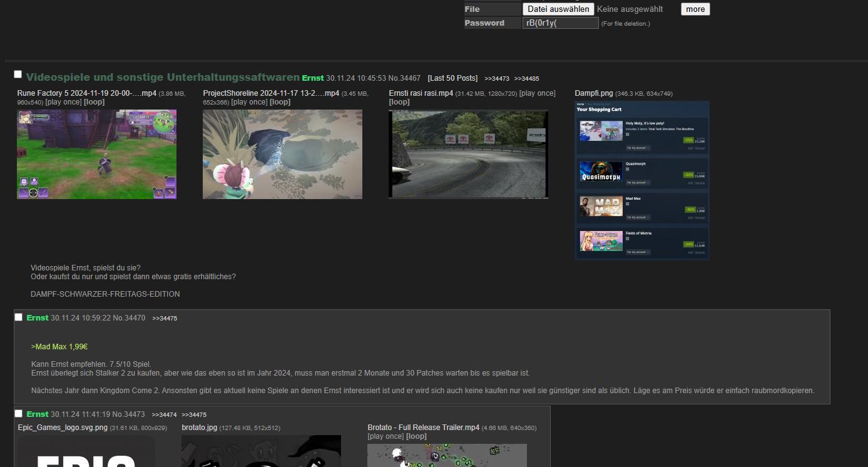Viewport: 868px width, 467px height.
Task: Click the text 'DAMPF-SCHWARZER-FREITAGS-EDITION'
Action: coord(105,294)
